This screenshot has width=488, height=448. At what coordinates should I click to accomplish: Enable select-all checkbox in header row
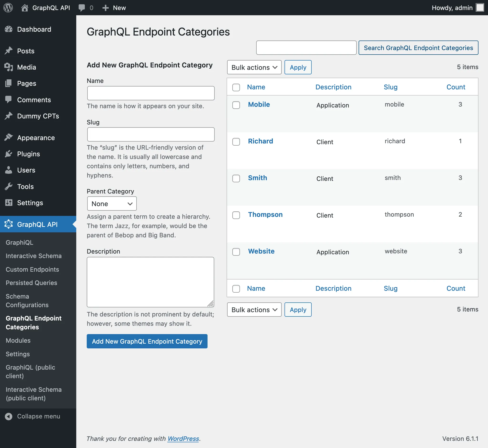(x=237, y=87)
